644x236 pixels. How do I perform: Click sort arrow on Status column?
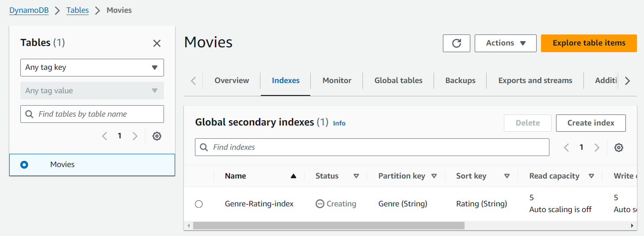pyautogui.click(x=356, y=176)
